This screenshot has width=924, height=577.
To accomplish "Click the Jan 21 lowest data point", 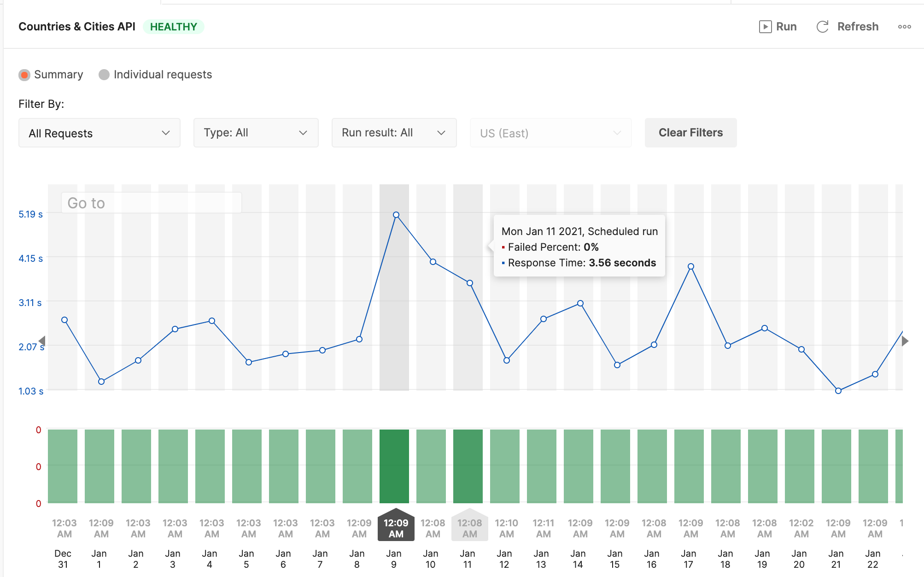I will click(x=838, y=391).
